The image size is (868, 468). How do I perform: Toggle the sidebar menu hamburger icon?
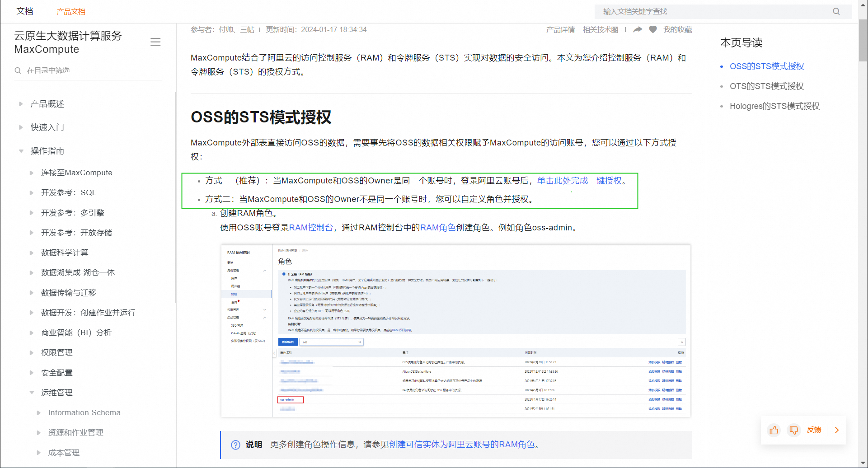pyautogui.click(x=155, y=42)
